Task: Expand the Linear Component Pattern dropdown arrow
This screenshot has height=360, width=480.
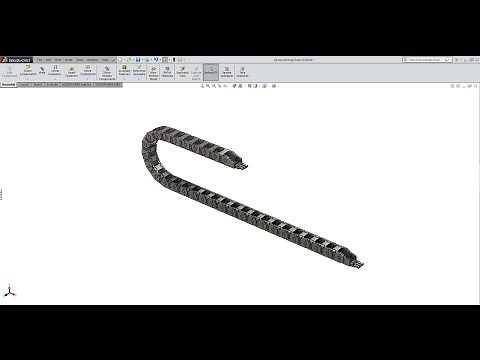Action: (x=55, y=79)
